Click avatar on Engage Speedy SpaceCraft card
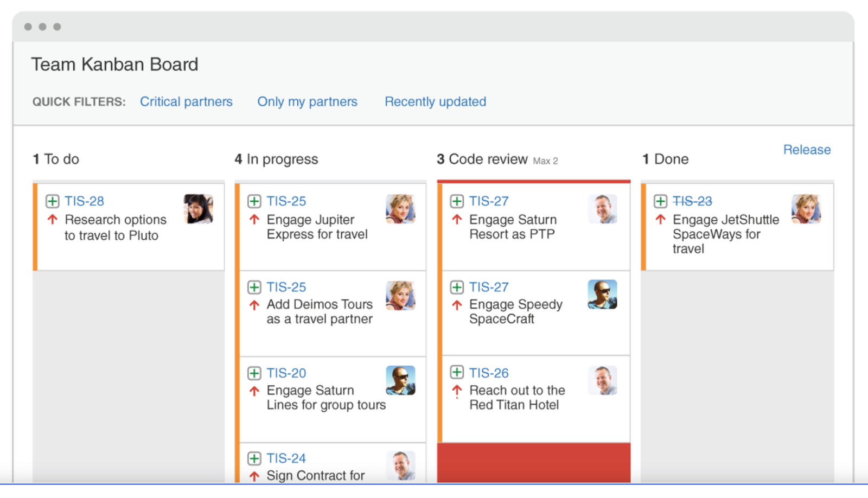Screen dimensions: 868x498 click(602, 295)
